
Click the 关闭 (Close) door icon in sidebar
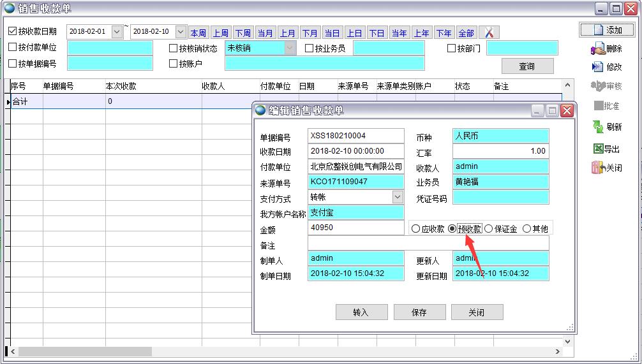pos(598,168)
